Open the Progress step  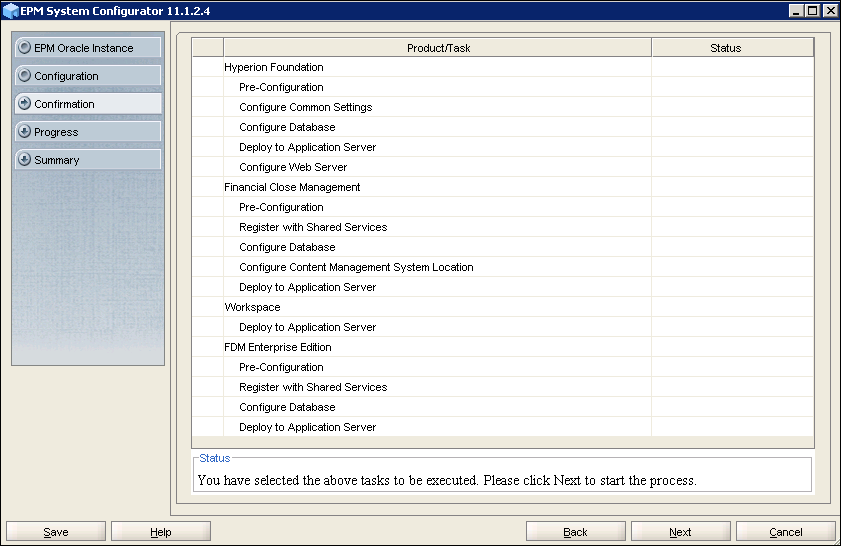[x=88, y=131]
